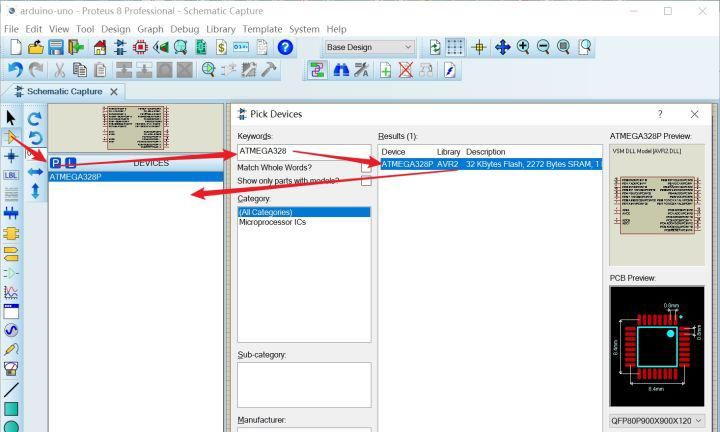
Task: Click the Zoom In magnifier
Action: point(523,47)
